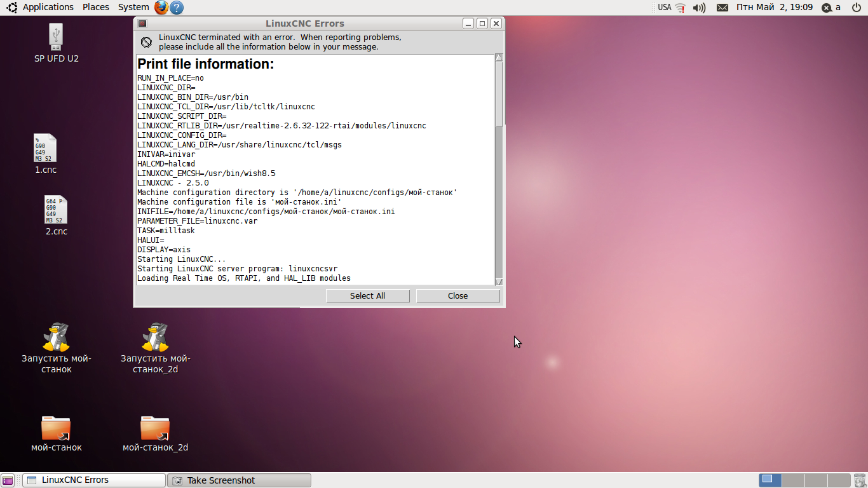The width and height of the screenshot is (868, 488).
Task: Click the line "HALCMD=halcmd"
Action: coord(166,164)
